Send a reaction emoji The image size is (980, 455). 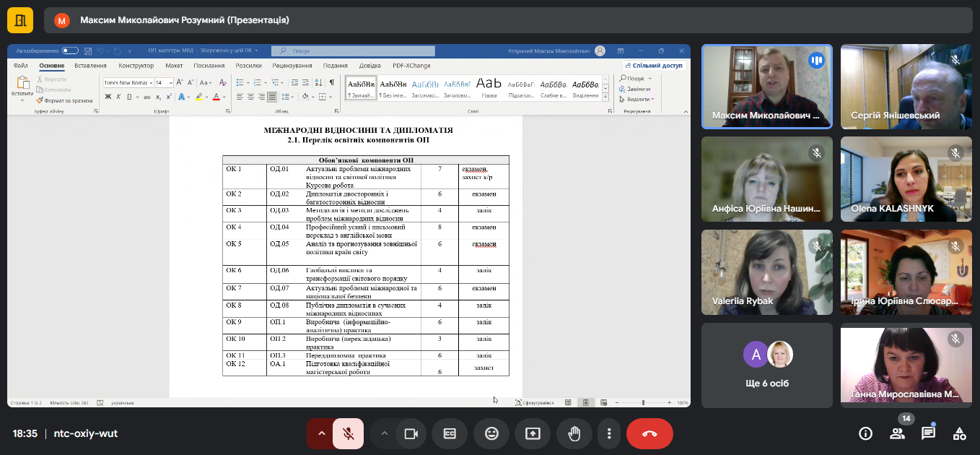[491, 433]
